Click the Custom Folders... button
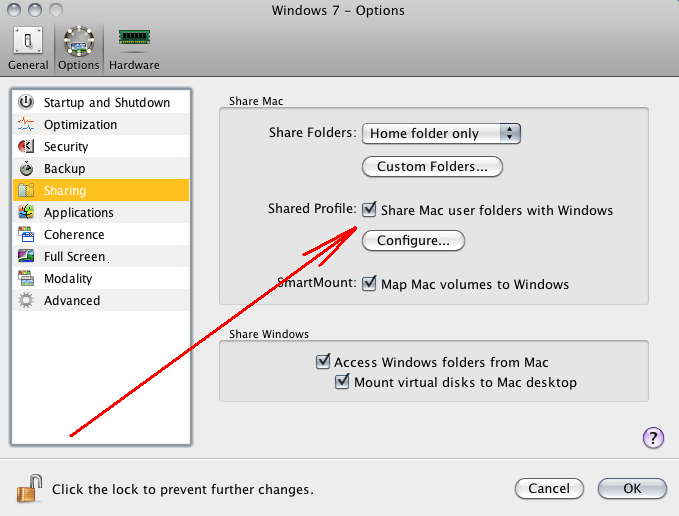The width and height of the screenshot is (679, 516). coord(432,167)
